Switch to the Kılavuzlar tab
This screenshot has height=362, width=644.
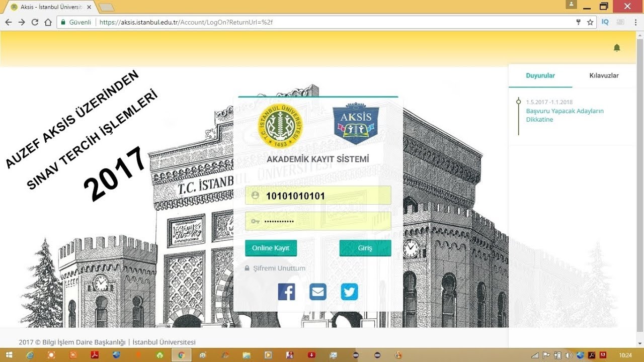(604, 75)
